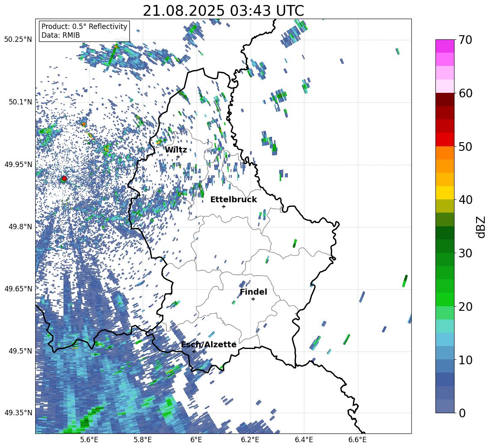Click the colorbar 60 tick label

(x=465, y=93)
